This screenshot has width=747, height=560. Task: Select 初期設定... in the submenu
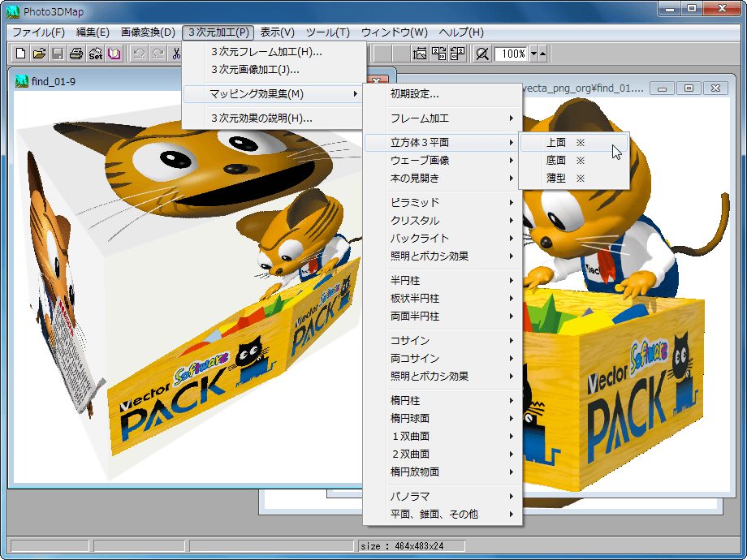443,94
